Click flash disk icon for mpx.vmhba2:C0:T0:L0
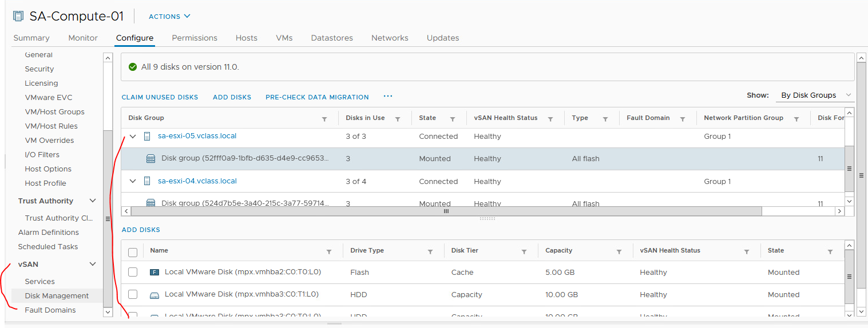 pos(154,273)
